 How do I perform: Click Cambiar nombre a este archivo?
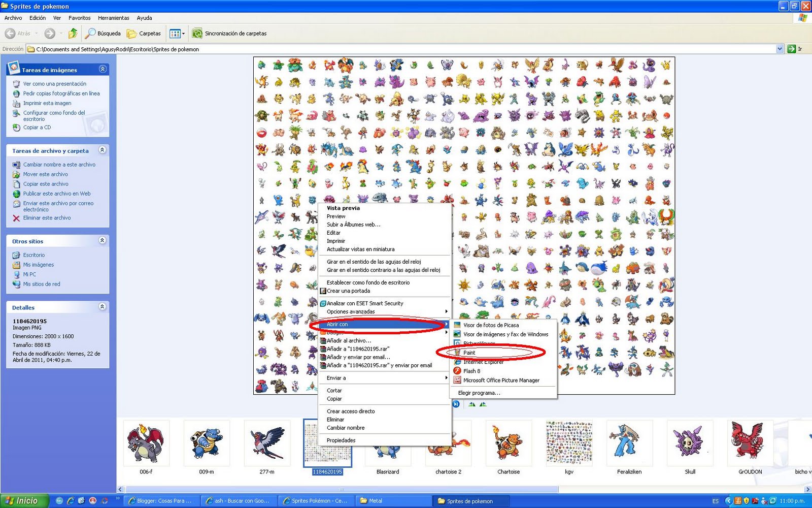(x=59, y=165)
